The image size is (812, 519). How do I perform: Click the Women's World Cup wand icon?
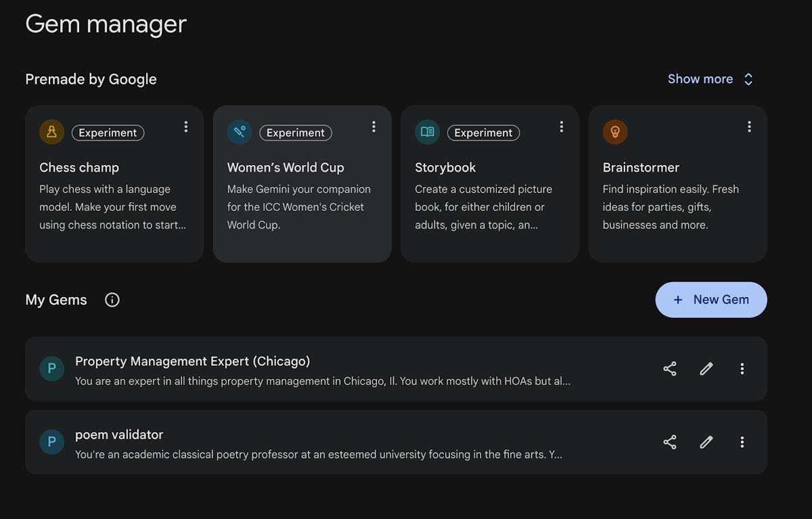coord(240,132)
